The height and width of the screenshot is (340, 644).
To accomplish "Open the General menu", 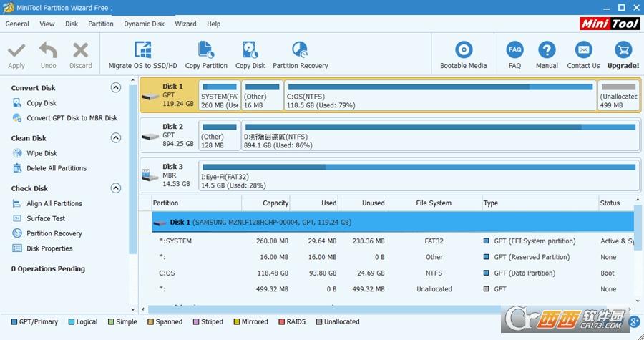I will (17, 24).
